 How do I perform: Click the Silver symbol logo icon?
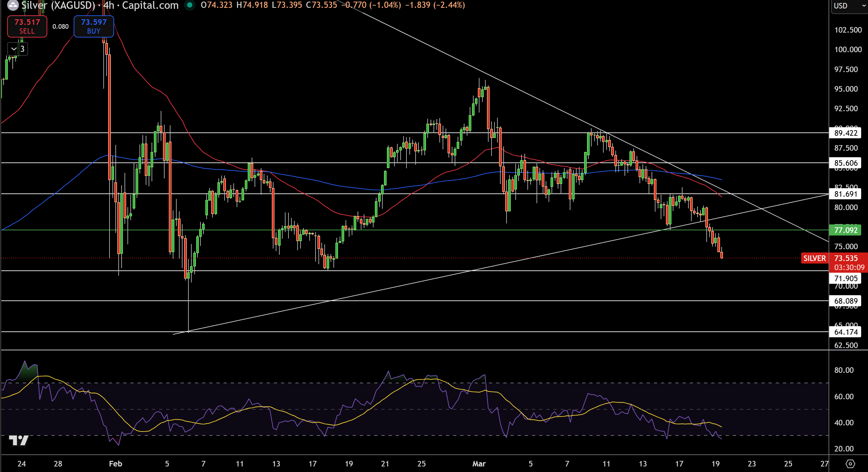click(13, 5)
